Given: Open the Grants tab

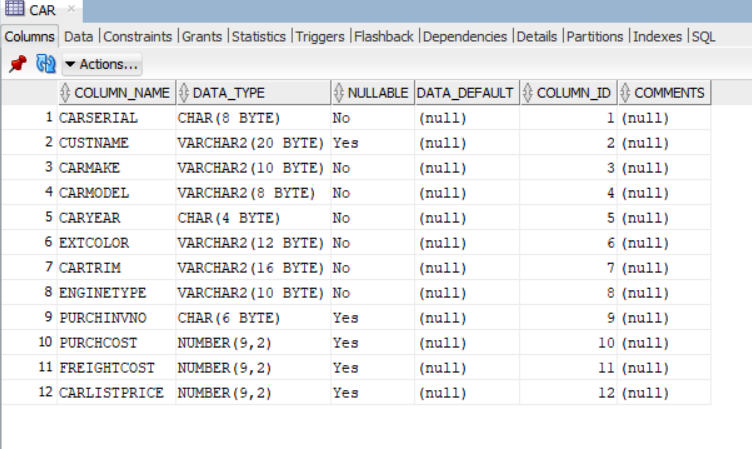Looking at the screenshot, I should click(202, 36).
